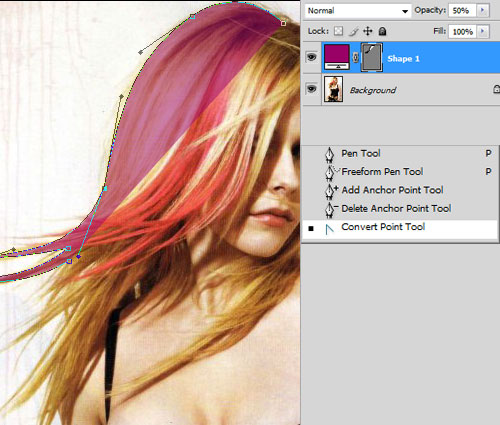Image resolution: width=500 pixels, height=425 pixels.
Task: Choose Add Anchor Point Tool
Action: click(x=400, y=190)
